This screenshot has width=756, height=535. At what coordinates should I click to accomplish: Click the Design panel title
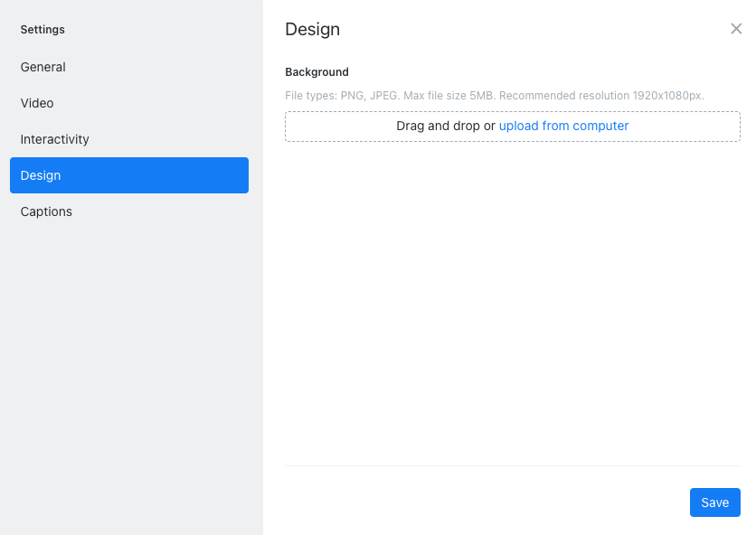(x=312, y=29)
